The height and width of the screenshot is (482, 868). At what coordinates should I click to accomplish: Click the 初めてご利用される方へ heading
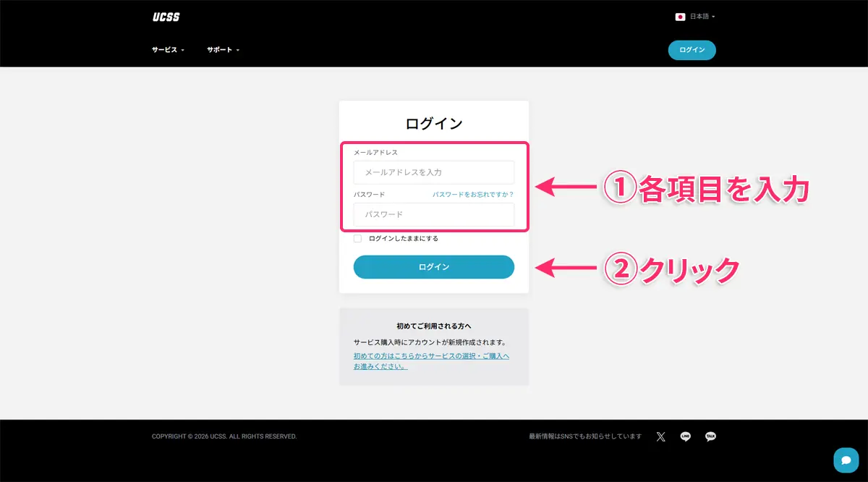tap(434, 326)
